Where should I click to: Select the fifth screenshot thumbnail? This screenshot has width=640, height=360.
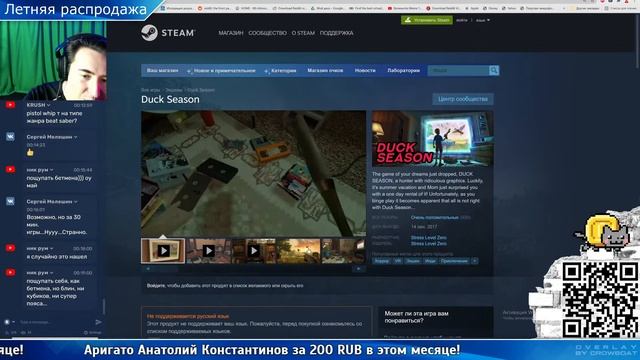343,251
